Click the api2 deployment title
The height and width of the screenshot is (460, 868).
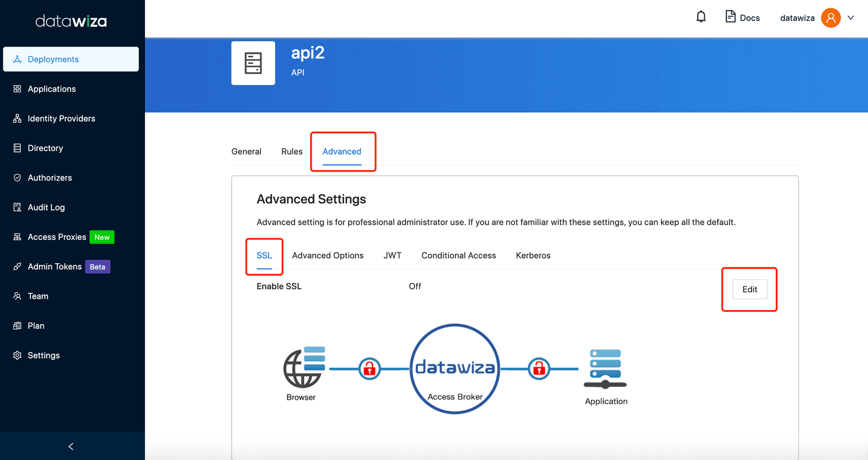308,53
